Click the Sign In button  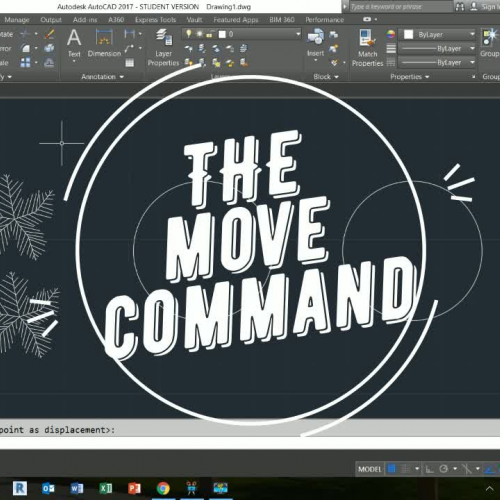pyautogui.click(x=485, y=6)
